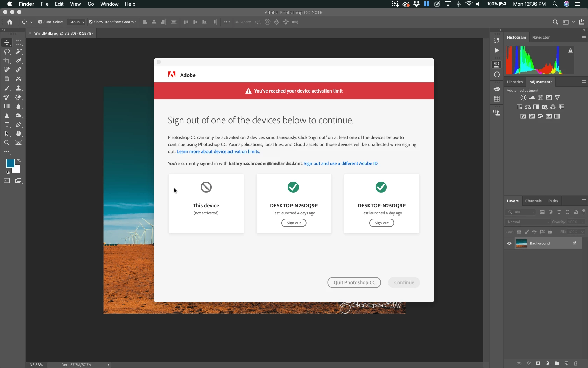Select the Eyedropper tool
The width and height of the screenshot is (588, 368).
(19, 61)
